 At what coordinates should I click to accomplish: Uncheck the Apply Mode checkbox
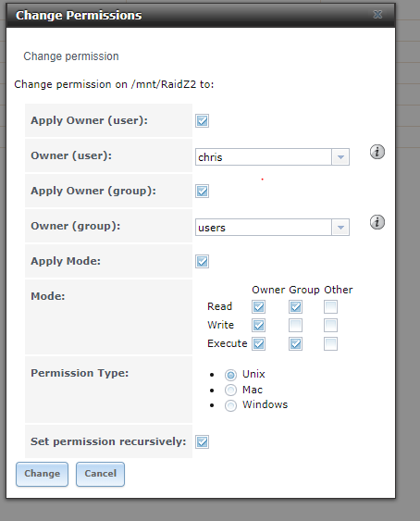[x=202, y=261]
